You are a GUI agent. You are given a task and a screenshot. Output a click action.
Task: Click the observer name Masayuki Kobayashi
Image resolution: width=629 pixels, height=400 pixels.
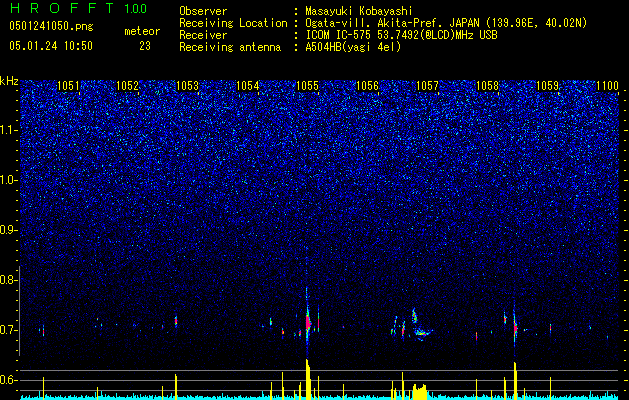tap(359, 11)
